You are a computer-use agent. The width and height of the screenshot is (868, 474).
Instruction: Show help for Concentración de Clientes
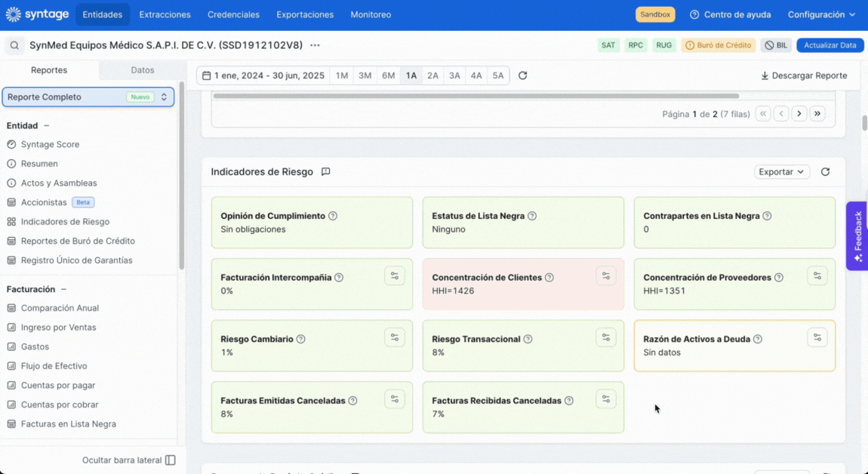click(549, 278)
